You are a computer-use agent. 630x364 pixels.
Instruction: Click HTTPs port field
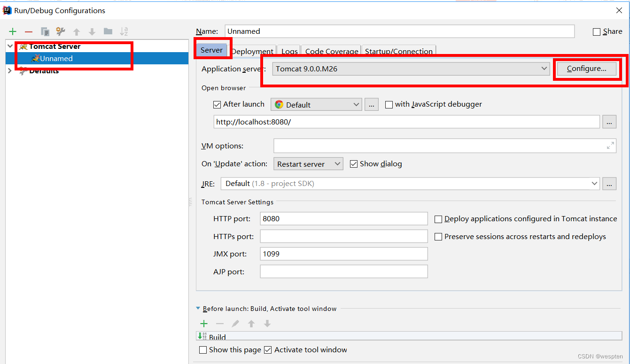344,236
